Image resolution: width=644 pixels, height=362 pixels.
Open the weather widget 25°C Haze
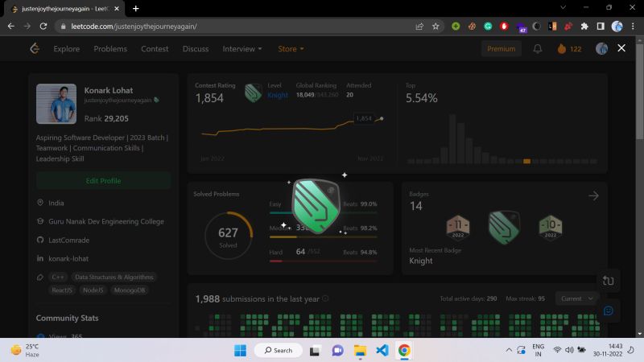click(26, 350)
